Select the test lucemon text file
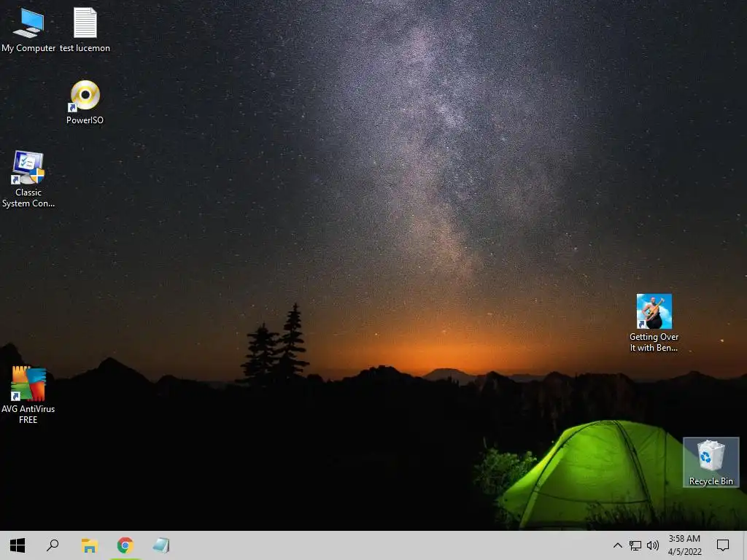747x560 pixels. pyautogui.click(x=85, y=30)
